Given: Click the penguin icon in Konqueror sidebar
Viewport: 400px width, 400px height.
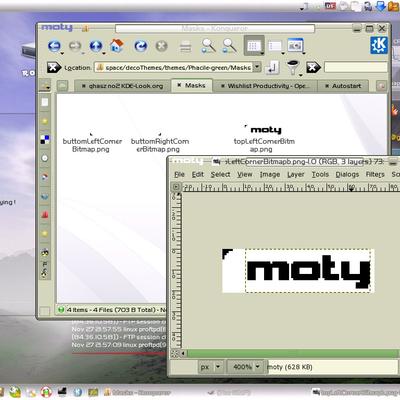Looking at the screenshot, I should (x=45, y=253).
